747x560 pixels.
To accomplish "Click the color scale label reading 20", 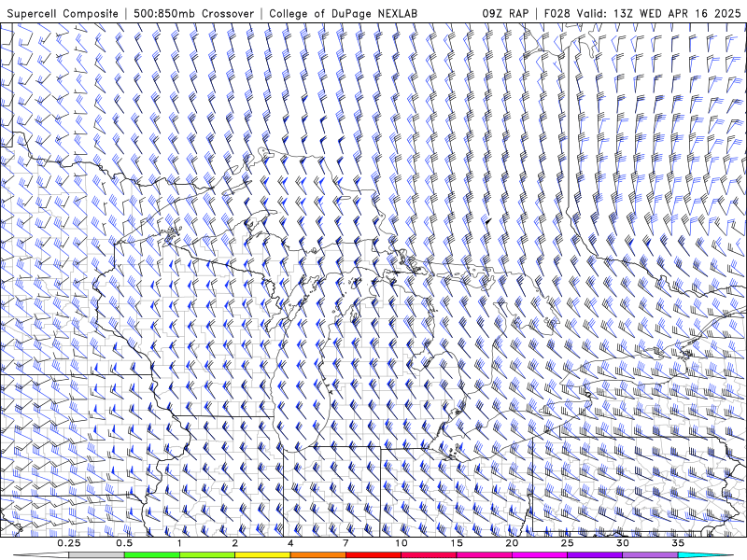I will [x=512, y=543].
